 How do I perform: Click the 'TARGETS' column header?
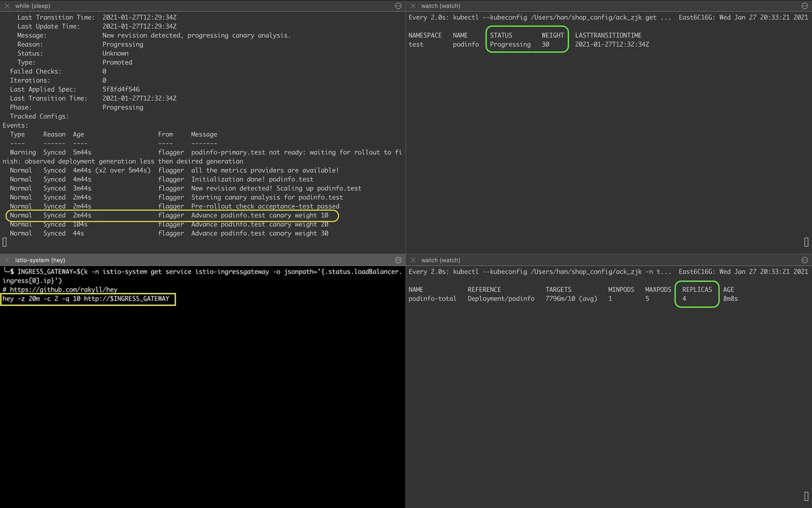[559, 290]
